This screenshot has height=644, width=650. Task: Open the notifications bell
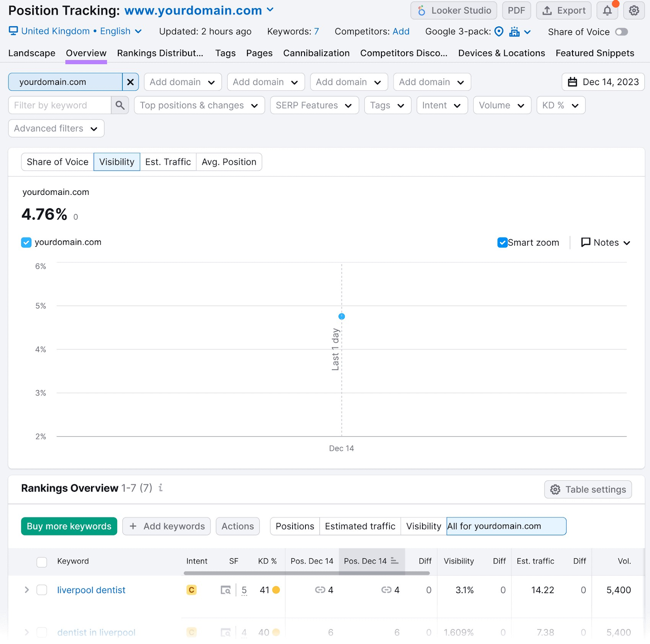point(607,11)
